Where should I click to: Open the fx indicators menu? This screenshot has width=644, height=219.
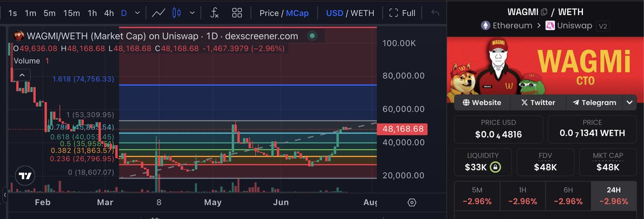tap(214, 13)
